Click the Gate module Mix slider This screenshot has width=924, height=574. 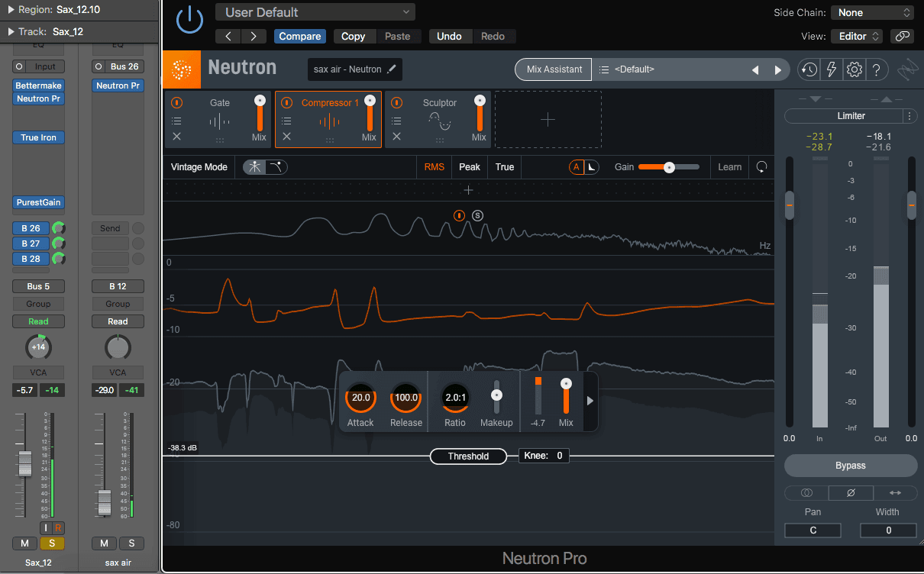(x=260, y=112)
